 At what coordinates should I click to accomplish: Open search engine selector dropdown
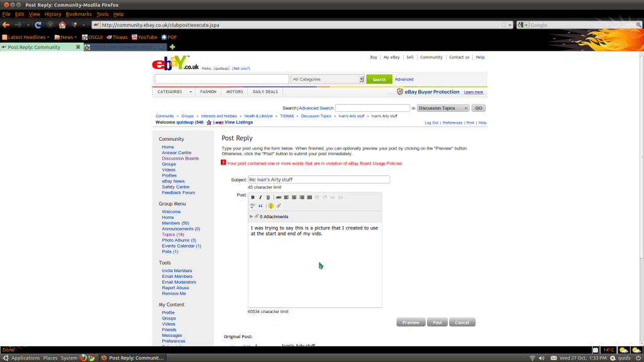click(x=523, y=25)
